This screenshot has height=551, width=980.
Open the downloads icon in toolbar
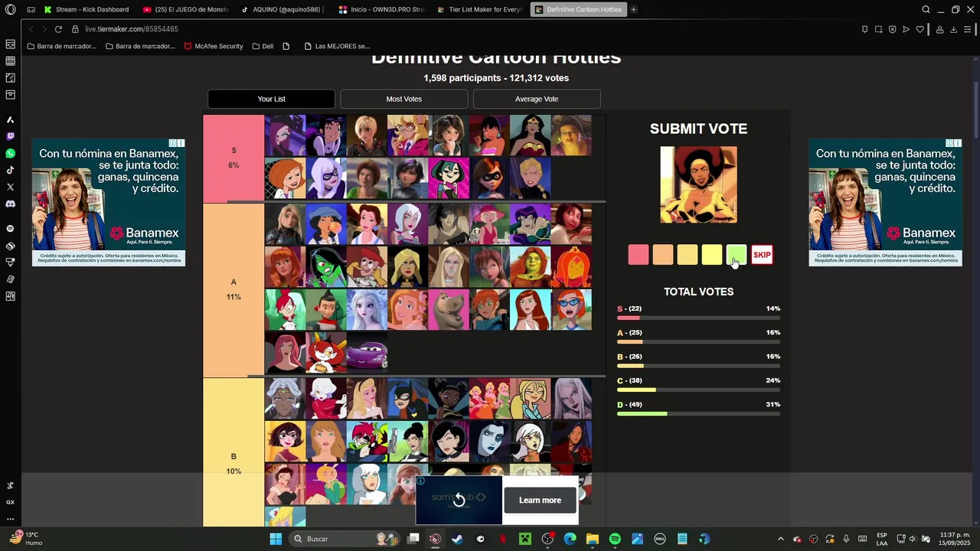[x=953, y=29]
